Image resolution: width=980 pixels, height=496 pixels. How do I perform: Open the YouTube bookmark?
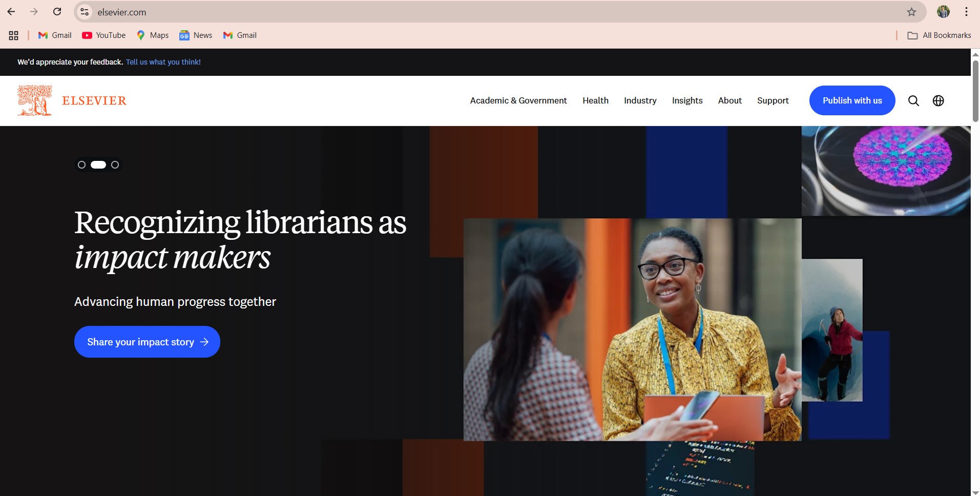click(x=104, y=35)
